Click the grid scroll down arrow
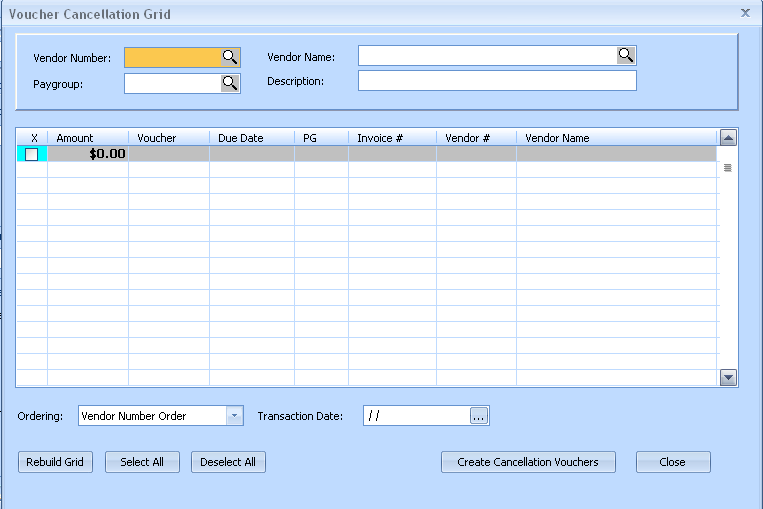This screenshot has height=509, width=763. tap(728, 377)
